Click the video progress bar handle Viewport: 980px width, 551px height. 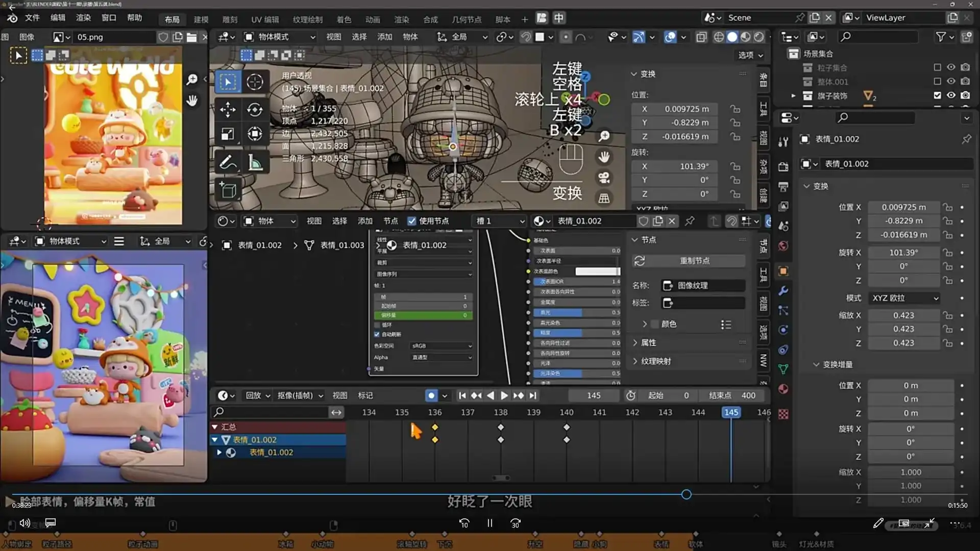pyautogui.click(x=686, y=494)
